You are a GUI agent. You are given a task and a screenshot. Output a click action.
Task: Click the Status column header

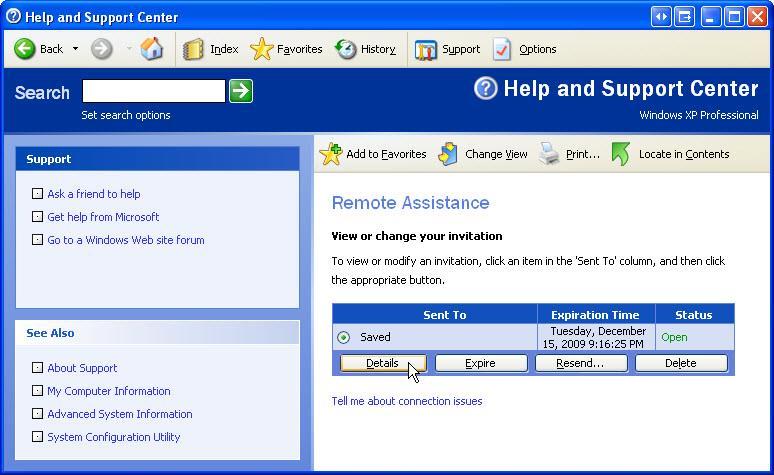(x=694, y=315)
